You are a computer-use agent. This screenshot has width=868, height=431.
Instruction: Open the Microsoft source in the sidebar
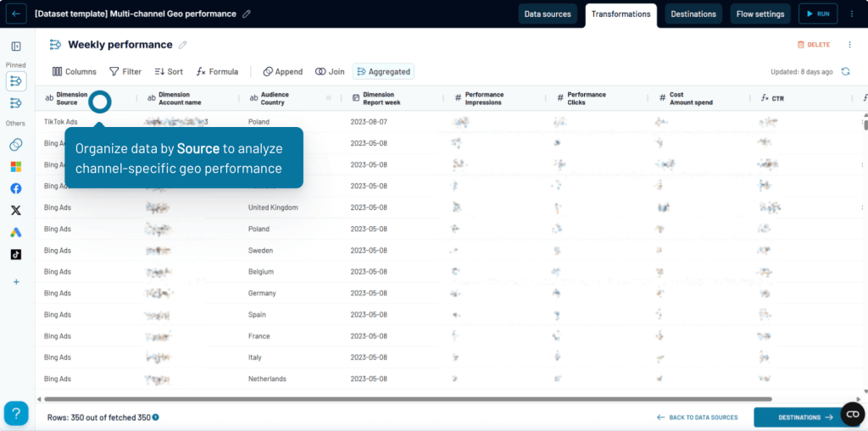point(16,167)
